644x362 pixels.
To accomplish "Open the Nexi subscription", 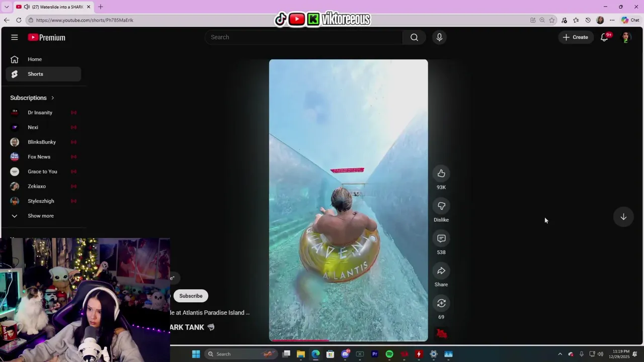I will coord(43,127).
